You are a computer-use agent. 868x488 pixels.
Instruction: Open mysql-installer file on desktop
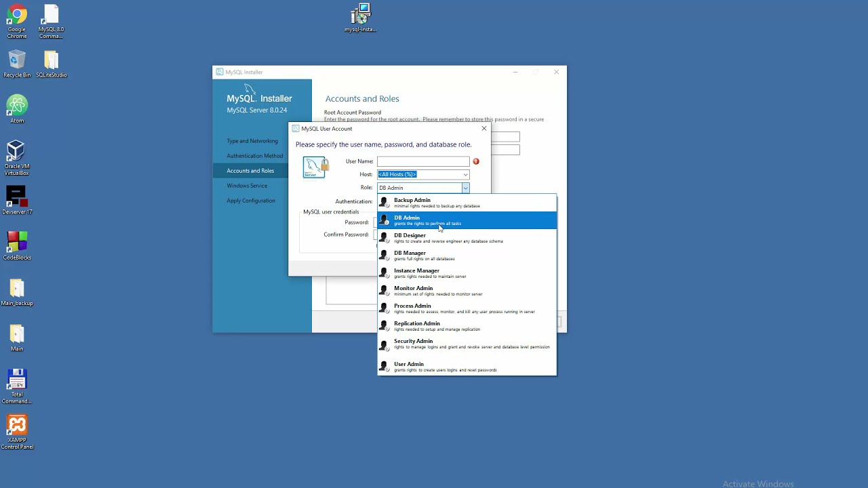point(361,18)
